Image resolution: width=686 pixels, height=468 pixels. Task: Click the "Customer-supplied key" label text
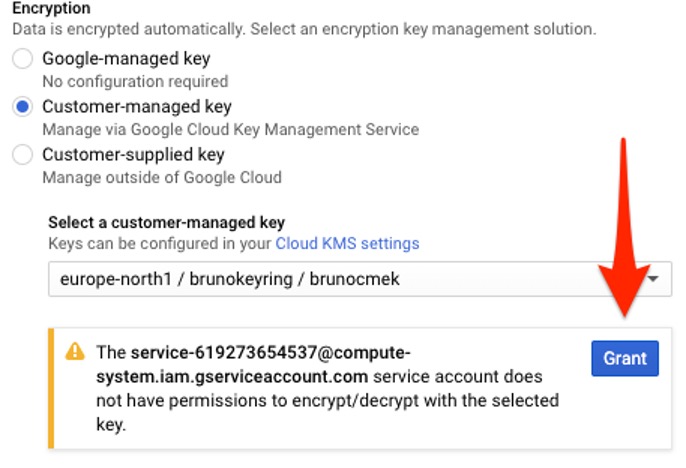click(x=133, y=155)
